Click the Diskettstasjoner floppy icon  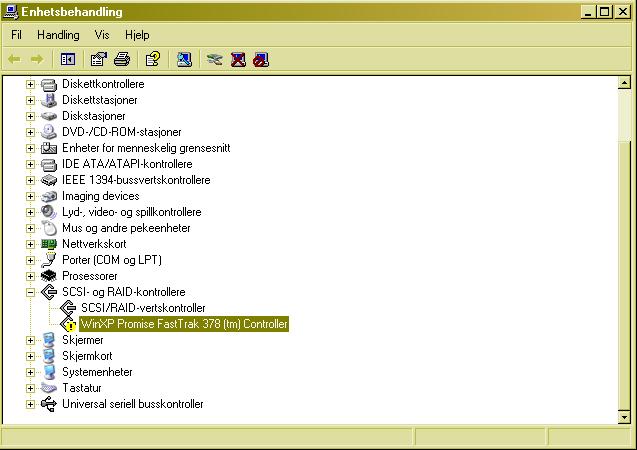49,100
